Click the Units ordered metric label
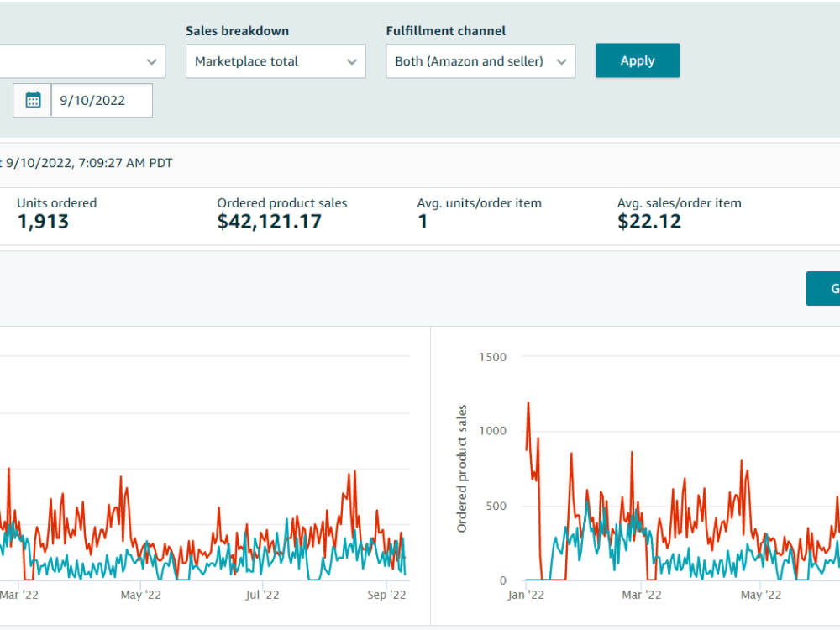 pyautogui.click(x=57, y=203)
